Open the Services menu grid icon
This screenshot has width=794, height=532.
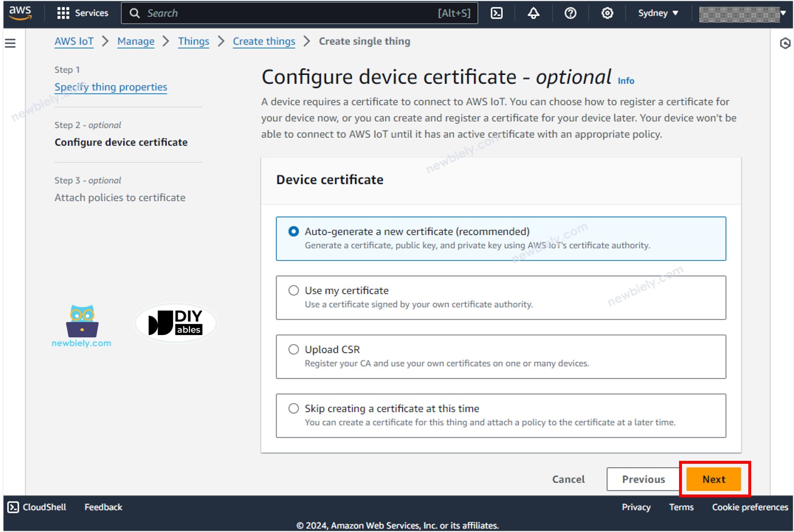pos(63,13)
